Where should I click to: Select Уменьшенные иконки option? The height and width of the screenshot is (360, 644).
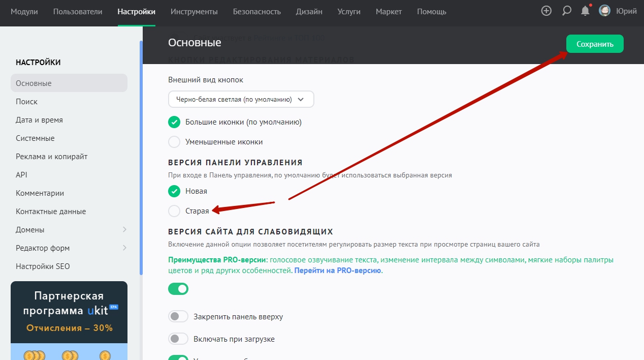(174, 142)
